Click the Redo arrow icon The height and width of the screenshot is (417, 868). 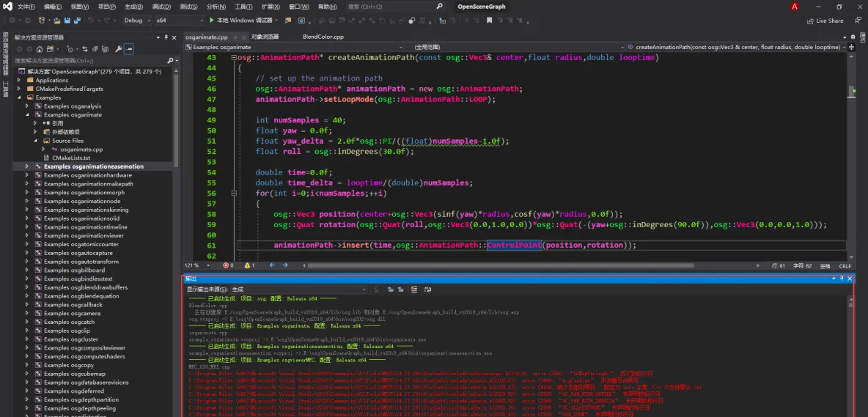click(x=106, y=21)
